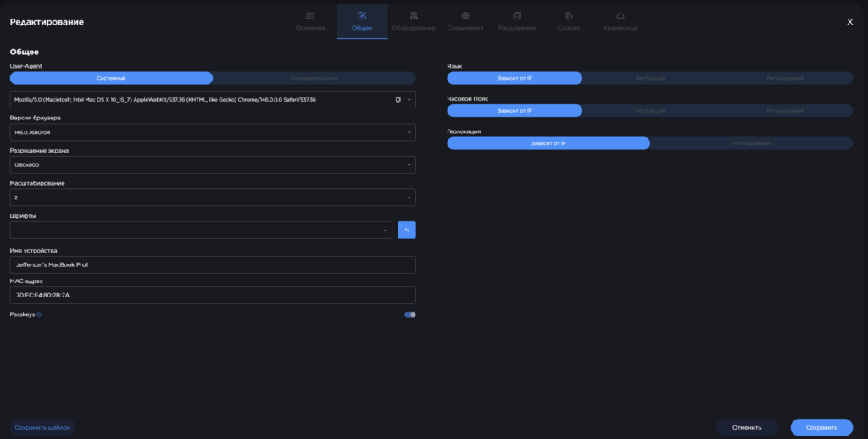Set Часовой Пояс to Настоящий
Screen dimensions: 868x439
click(650, 111)
